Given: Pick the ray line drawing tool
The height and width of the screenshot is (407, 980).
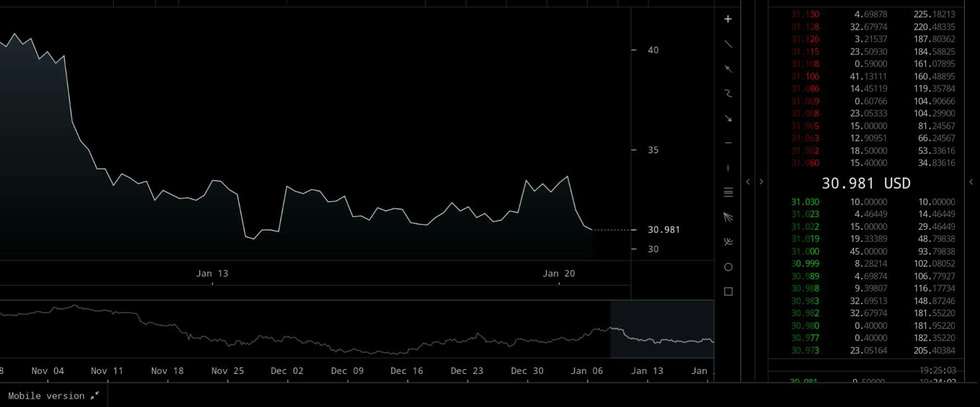Looking at the screenshot, I should pyautogui.click(x=728, y=69).
